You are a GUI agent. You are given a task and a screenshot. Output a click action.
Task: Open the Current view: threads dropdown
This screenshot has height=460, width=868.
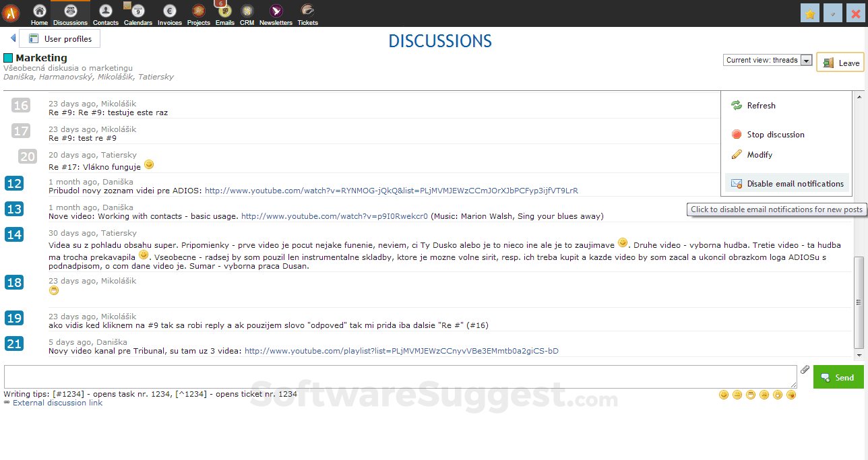(x=768, y=60)
